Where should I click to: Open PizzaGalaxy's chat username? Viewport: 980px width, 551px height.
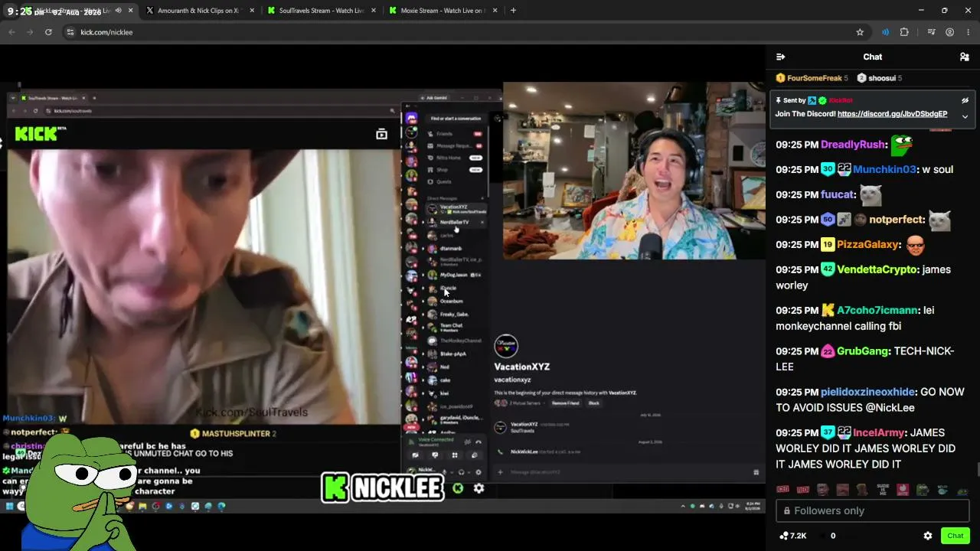click(x=867, y=245)
